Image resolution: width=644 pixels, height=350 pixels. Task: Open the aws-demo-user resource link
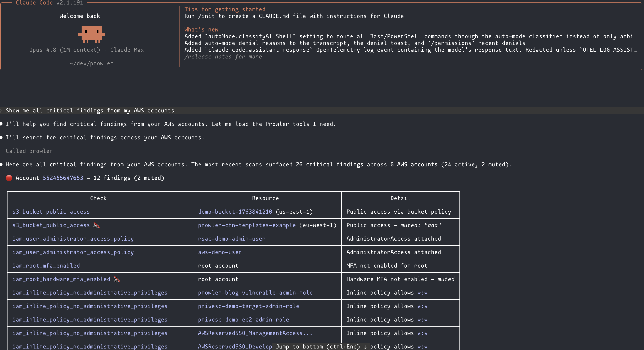[x=220, y=252]
